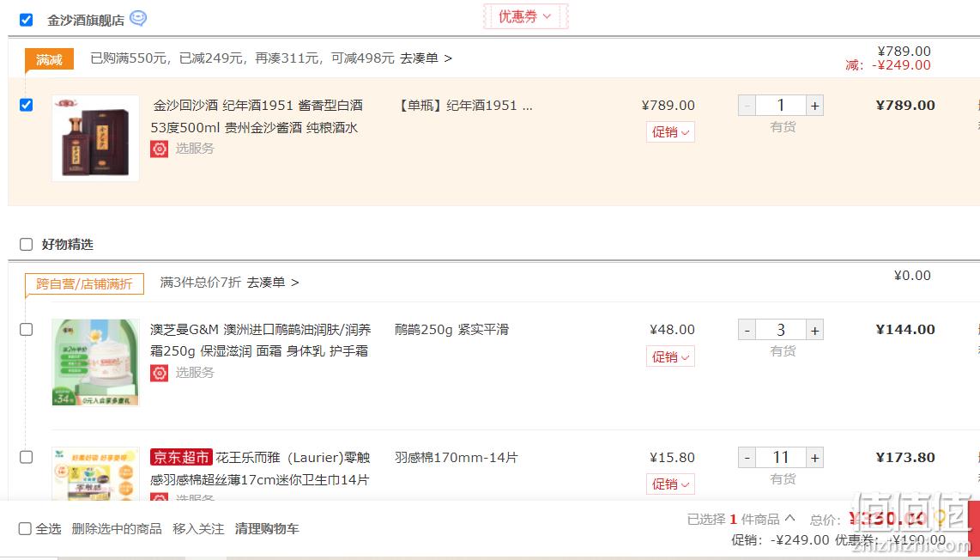Increase quantity of 花王乐而雅 pads
The width and height of the screenshot is (980, 560).
(x=814, y=458)
